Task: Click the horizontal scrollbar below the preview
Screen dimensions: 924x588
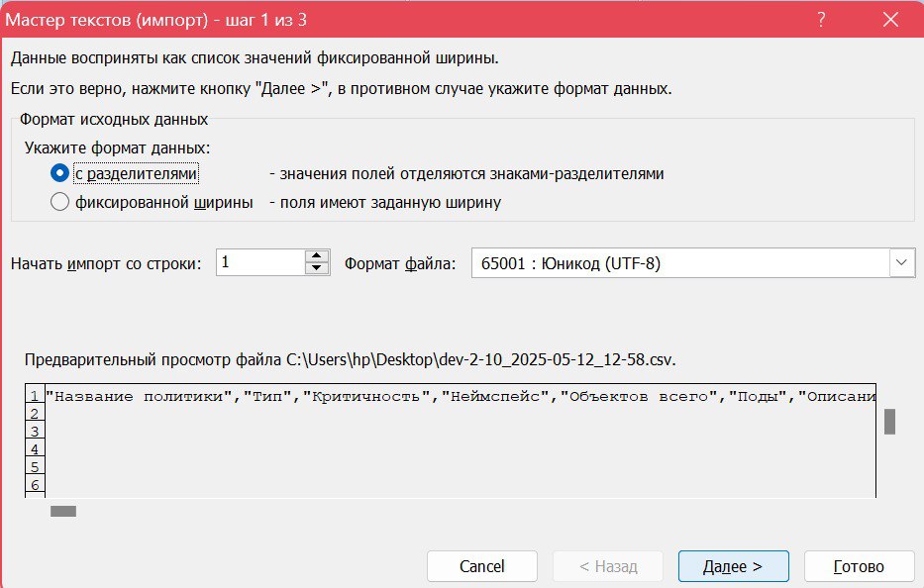Action: click(63, 512)
